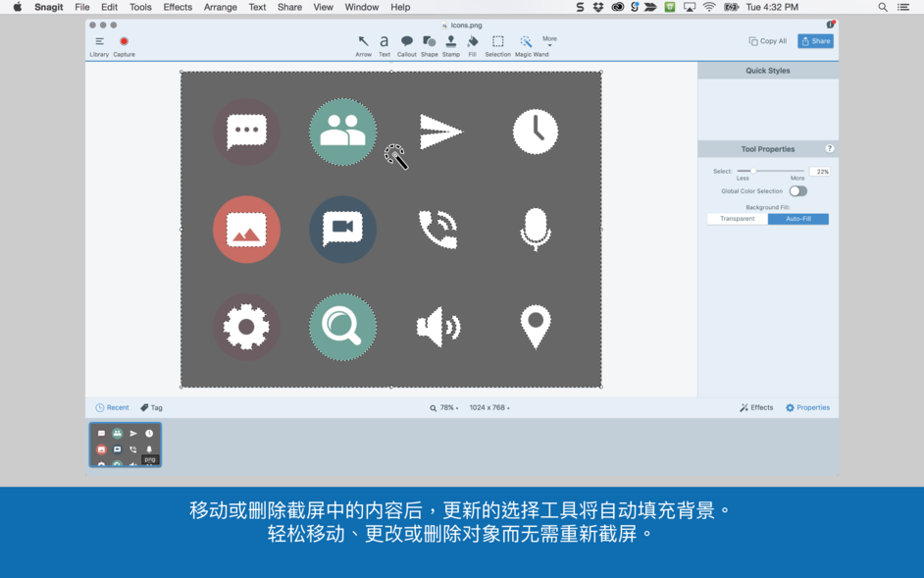924x578 pixels.
Task: Click the Share button
Action: coord(815,40)
